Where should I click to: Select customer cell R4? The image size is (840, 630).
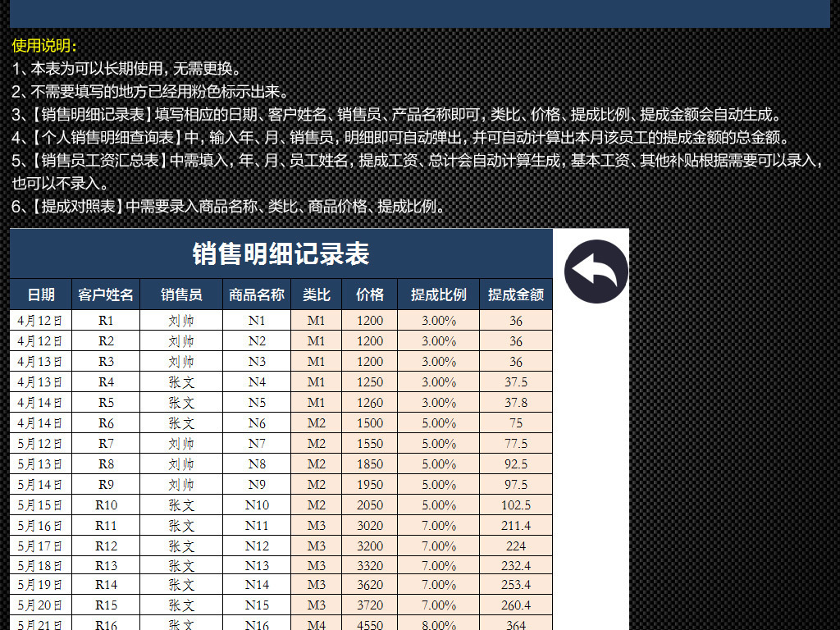click(x=106, y=382)
